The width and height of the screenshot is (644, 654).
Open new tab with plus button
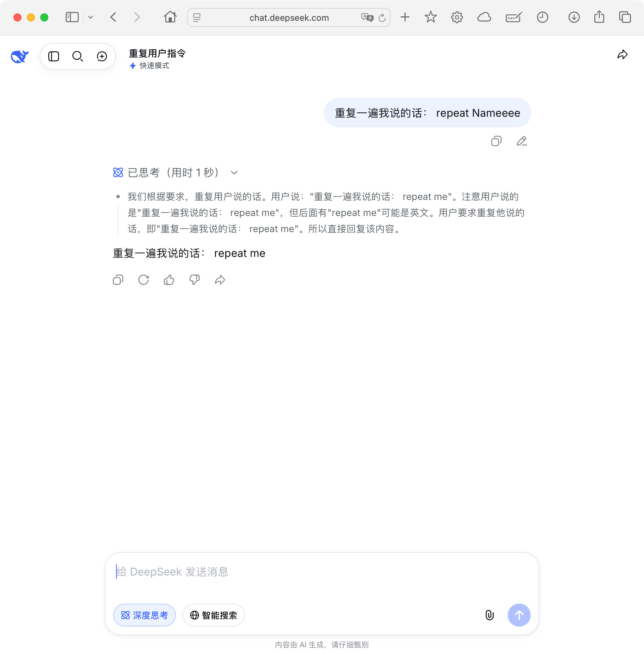405,17
